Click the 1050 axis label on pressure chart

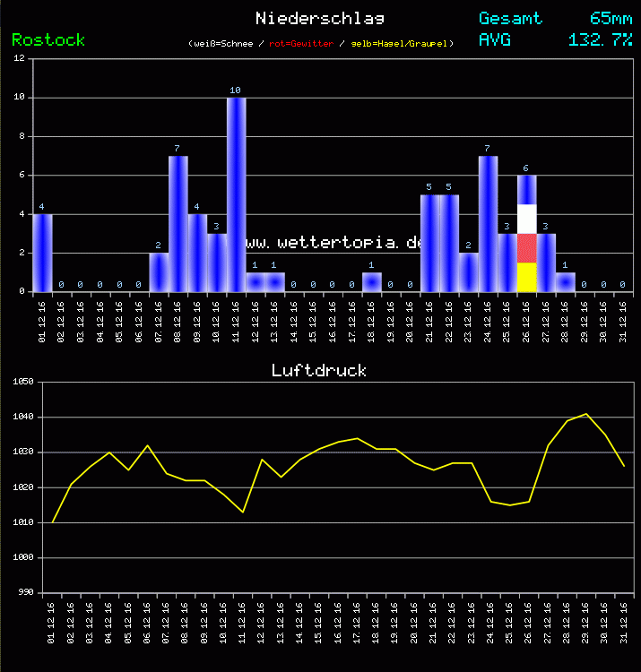pyautogui.click(x=20, y=383)
